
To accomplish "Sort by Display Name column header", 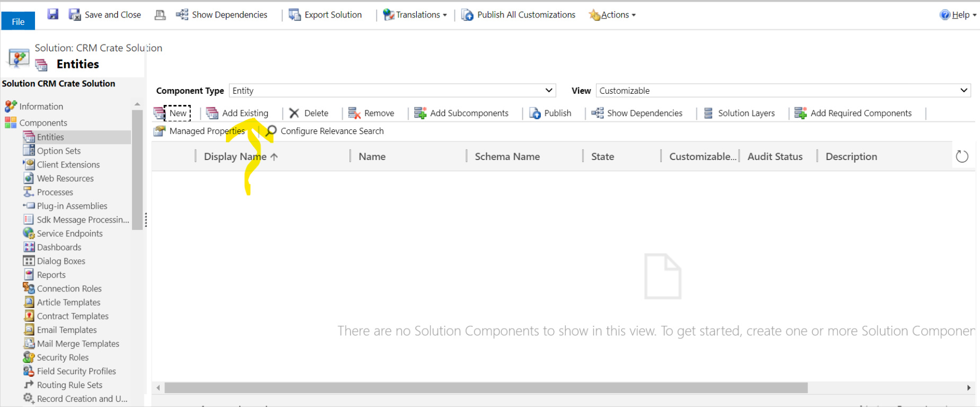I will pos(235,156).
